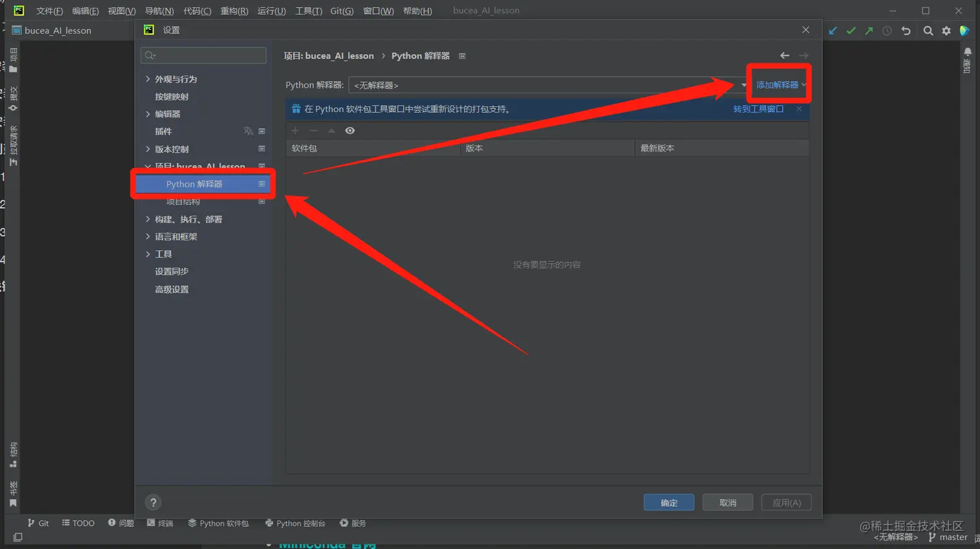Click the PyCharm logo in the title bar
980x549 pixels.
19,10
